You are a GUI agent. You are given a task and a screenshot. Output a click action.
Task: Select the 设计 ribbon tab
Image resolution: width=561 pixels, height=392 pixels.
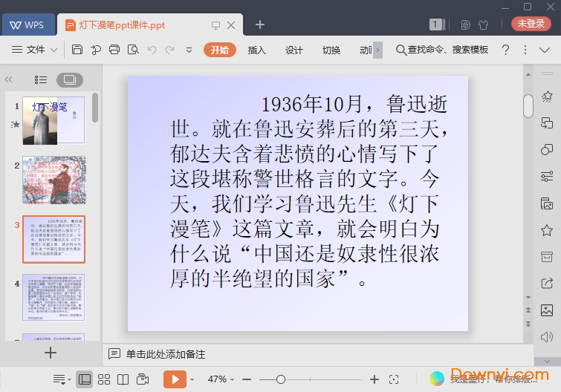[294, 50]
